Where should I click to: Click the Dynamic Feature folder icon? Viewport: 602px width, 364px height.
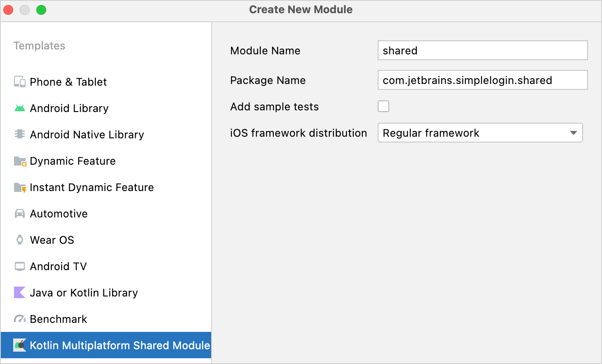coord(19,161)
